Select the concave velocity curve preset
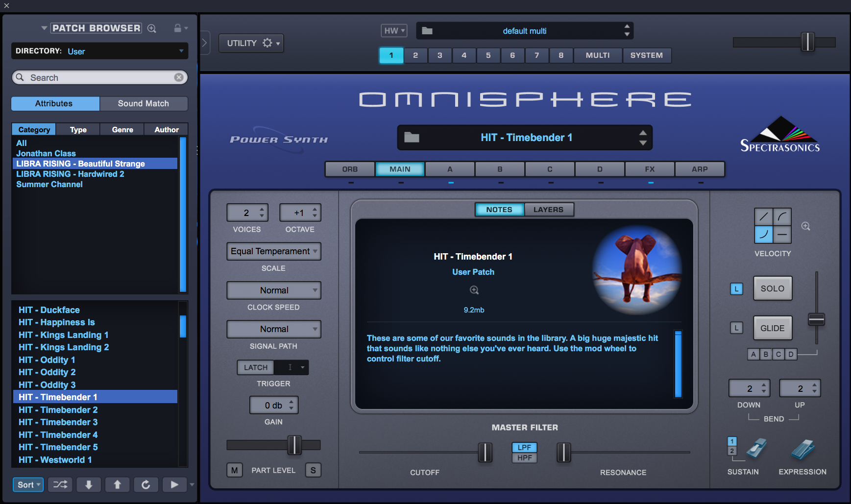The image size is (851, 504). (764, 234)
